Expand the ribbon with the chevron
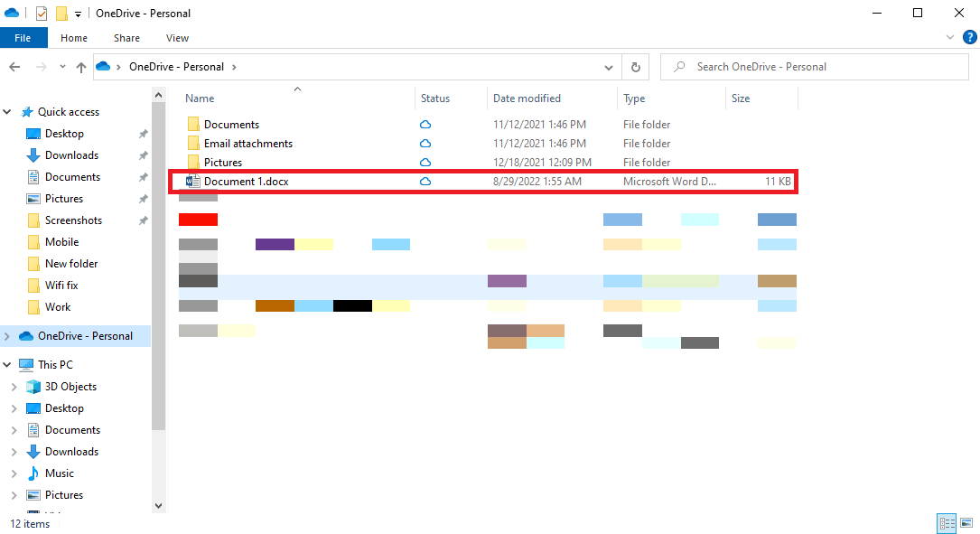Screen dimensions: 980x534 point(950,38)
